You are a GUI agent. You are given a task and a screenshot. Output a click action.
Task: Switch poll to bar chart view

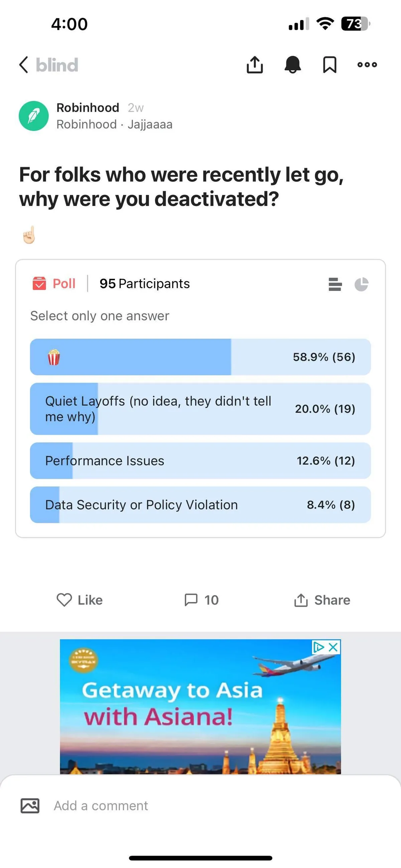pyautogui.click(x=335, y=284)
